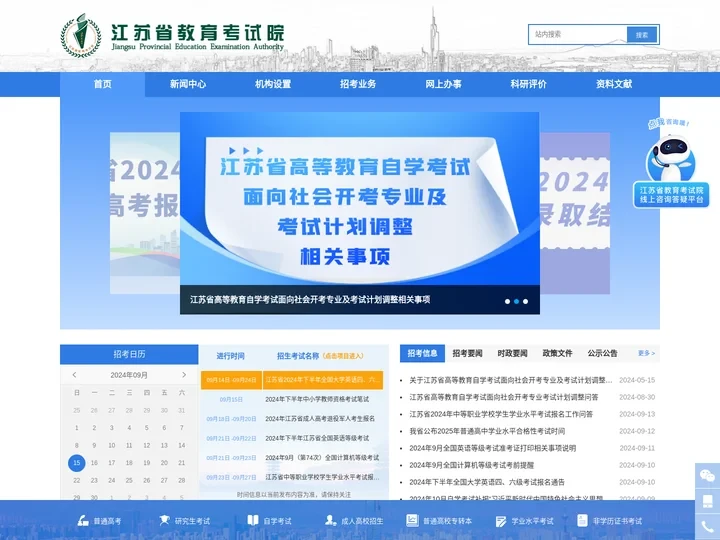The height and width of the screenshot is (540, 720).
Task: Select the first carousel indicator dot
Action: 507,301
